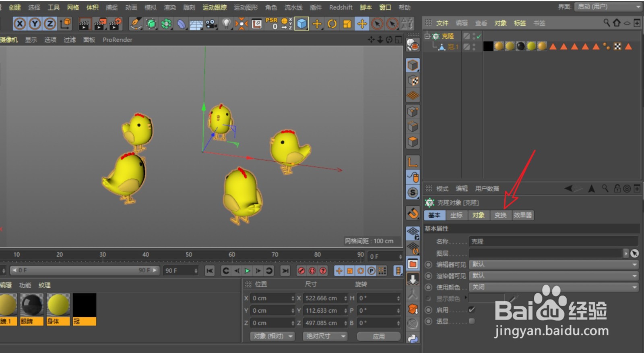This screenshot has height=353, width=644.
Task: Switch to the 变换 tab
Action: tap(500, 215)
